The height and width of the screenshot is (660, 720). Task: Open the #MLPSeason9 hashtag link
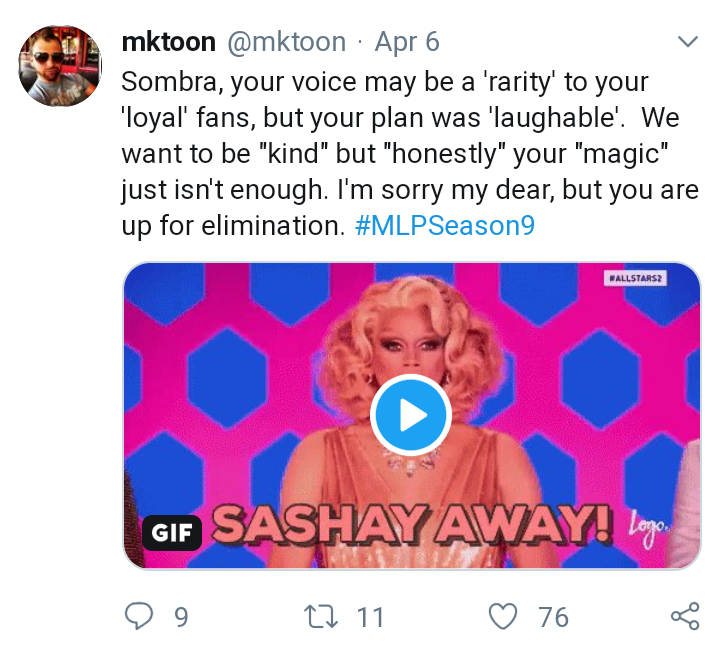click(x=444, y=226)
